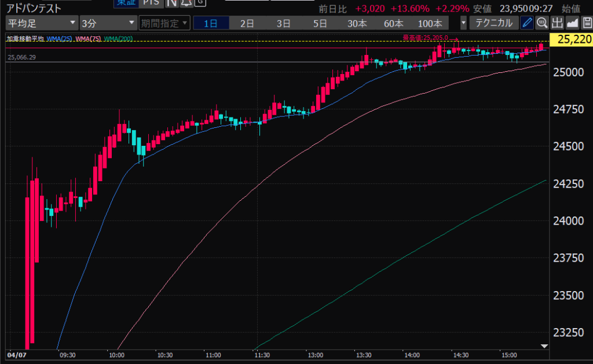Click the save floppy disk icon
This screenshot has height=364, width=593.
(x=586, y=23)
